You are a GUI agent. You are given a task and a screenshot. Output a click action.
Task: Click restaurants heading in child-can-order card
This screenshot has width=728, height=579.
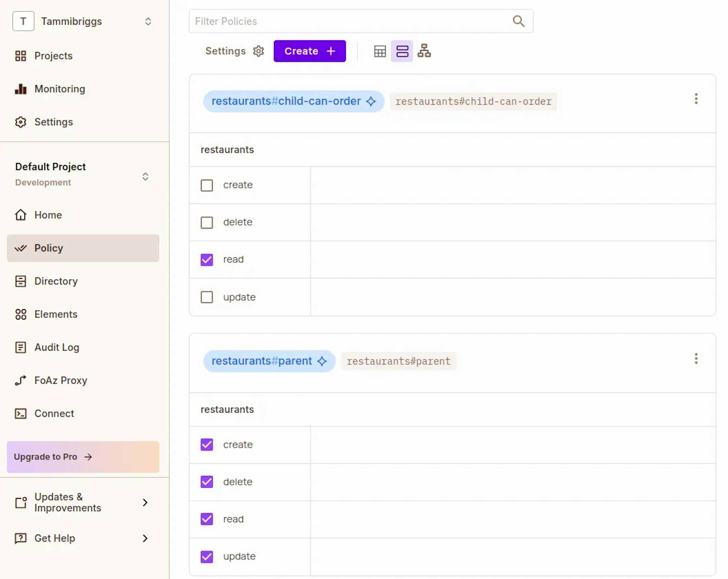tap(227, 150)
